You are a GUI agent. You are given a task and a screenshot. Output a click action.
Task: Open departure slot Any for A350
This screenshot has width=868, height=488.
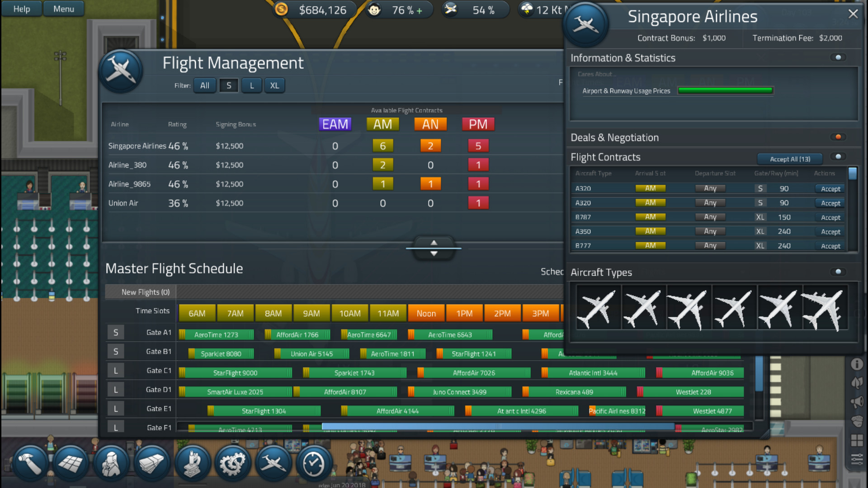[710, 231]
